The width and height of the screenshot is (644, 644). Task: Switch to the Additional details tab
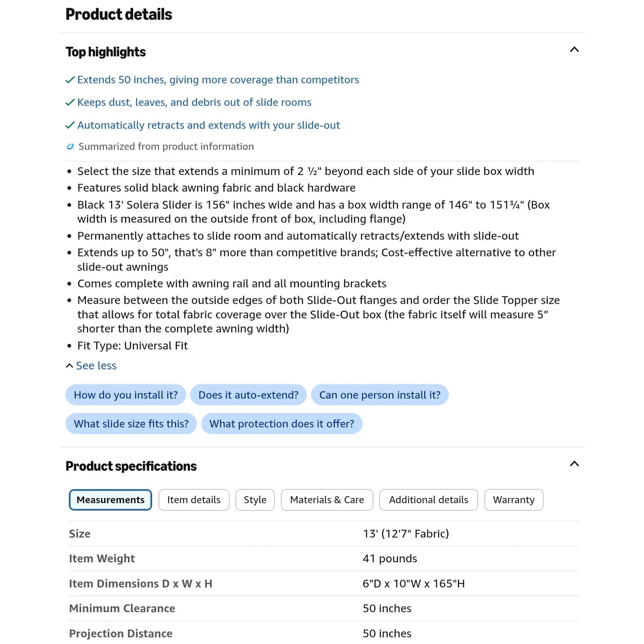[x=428, y=500]
